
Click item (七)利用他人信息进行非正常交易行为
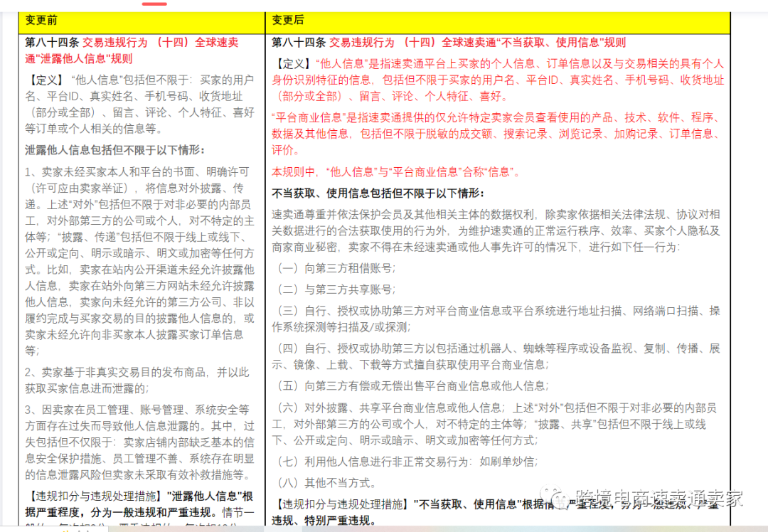point(405,462)
